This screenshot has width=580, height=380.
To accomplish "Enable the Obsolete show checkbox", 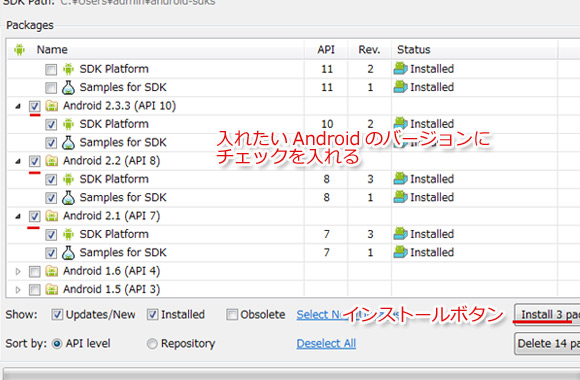I will [x=232, y=315].
